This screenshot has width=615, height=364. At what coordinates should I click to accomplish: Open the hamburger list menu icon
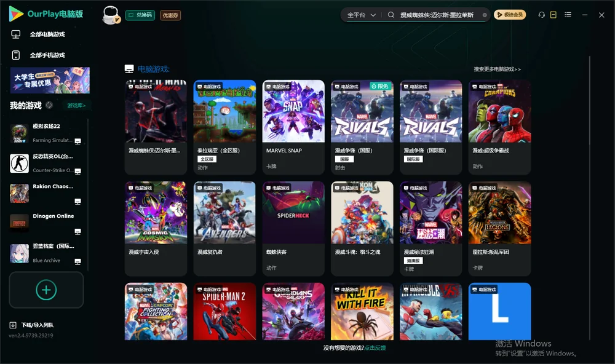pyautogui.click(x=568, y=15)
